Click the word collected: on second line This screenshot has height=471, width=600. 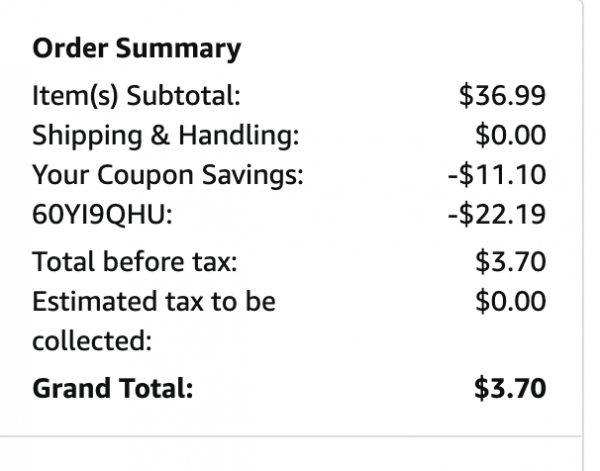click(x=92, y=341)
